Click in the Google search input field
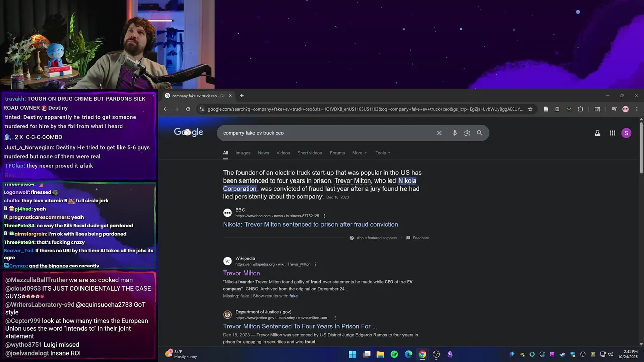This screenshot has width=644, height=362. (x=327, y=133)
